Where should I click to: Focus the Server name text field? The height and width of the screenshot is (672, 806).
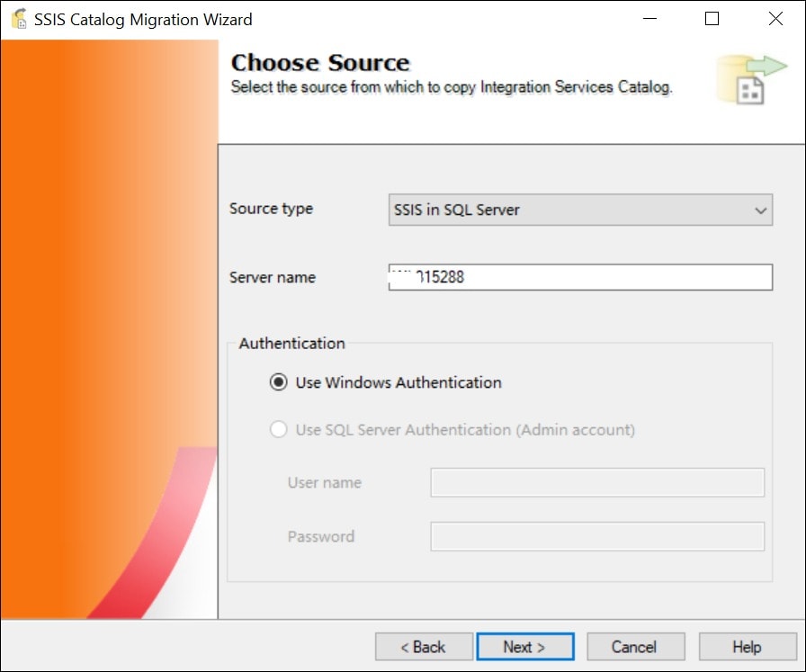580,277
